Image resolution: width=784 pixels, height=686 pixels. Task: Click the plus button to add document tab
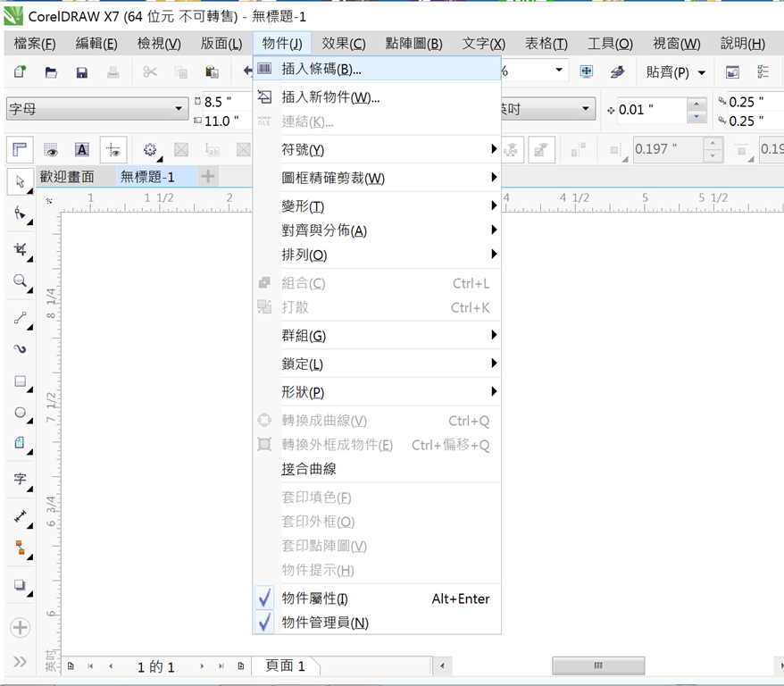[x=208, y=177]
